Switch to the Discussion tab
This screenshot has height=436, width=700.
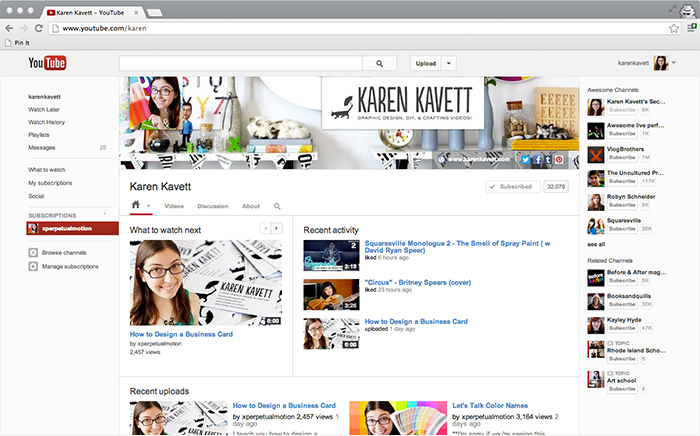(x=213, y=206)
